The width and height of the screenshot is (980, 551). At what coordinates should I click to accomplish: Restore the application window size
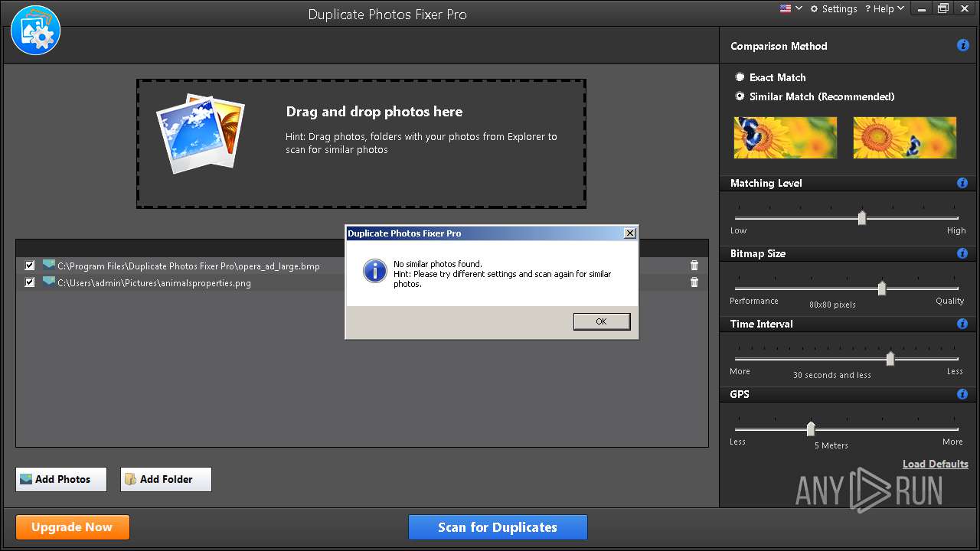tap(943, 8)
